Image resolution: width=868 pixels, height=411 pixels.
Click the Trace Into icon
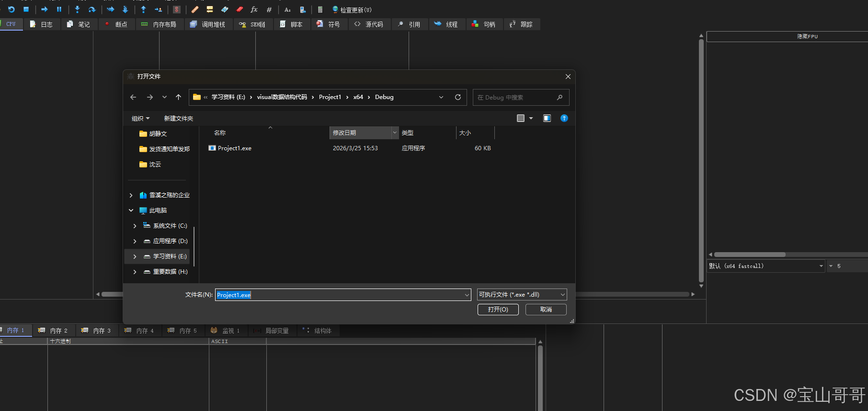[111, 9]
